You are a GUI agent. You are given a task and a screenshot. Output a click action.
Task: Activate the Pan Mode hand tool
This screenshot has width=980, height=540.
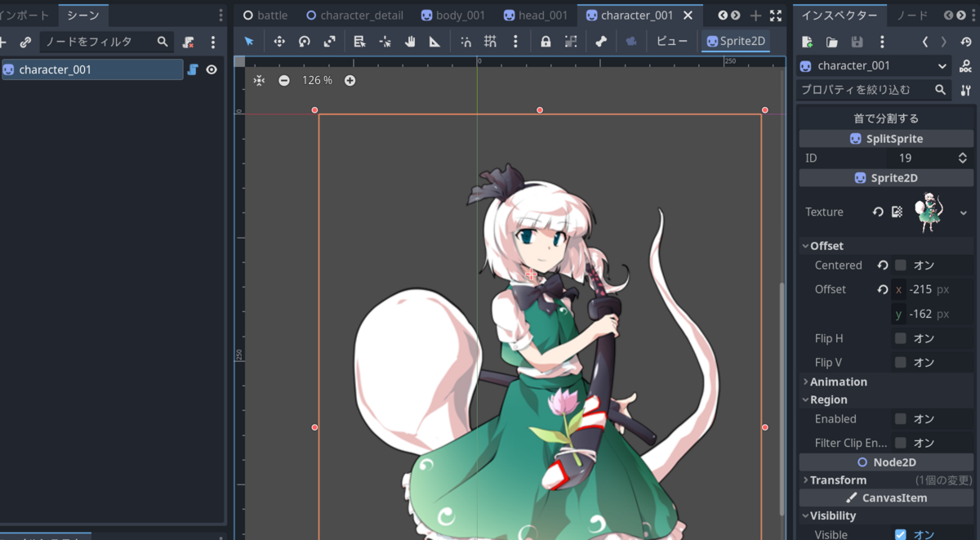(x=410, y=41)
